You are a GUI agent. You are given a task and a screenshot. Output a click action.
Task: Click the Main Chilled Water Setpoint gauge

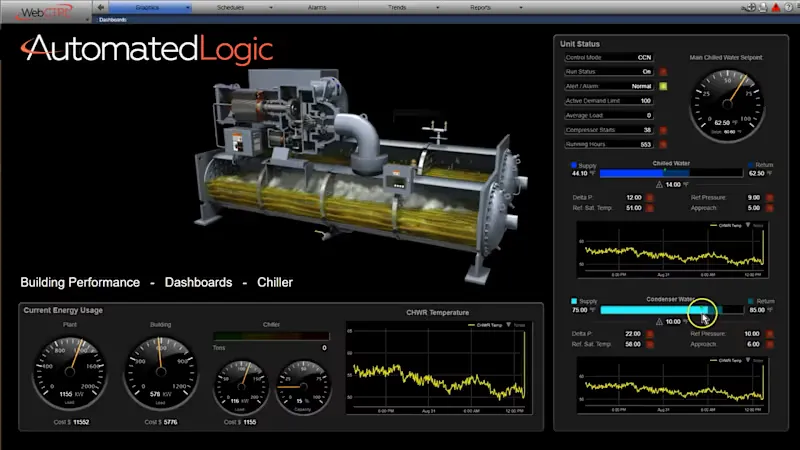click(727, 105)
